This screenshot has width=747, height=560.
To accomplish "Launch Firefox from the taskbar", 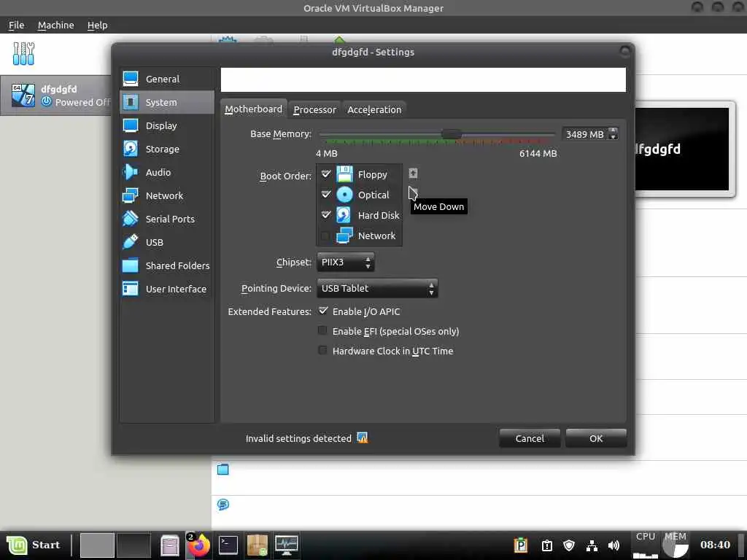I will [x=198, y=545].
